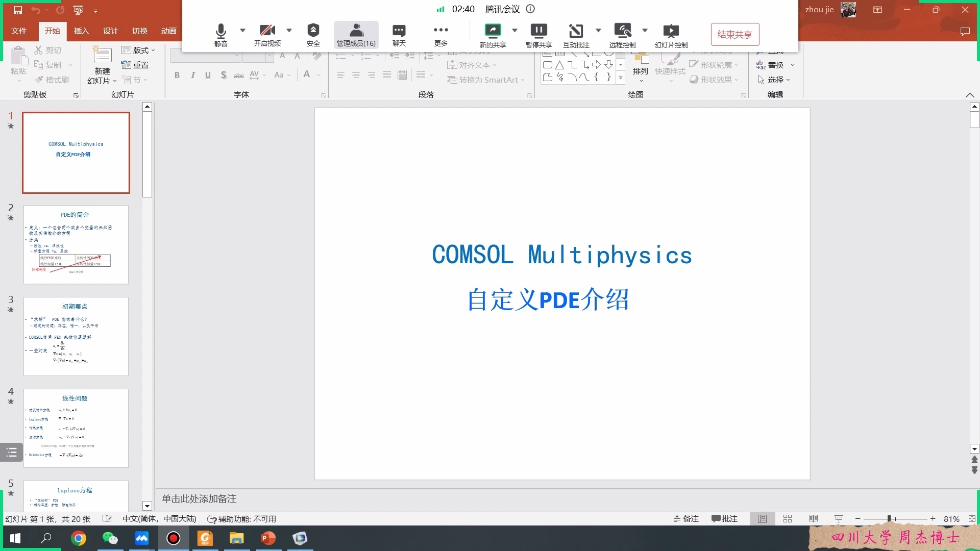Click the 形状轮廓 (Shape Outline) icon
Image resolution: width=980 pixels, height=551 pixels.
tap(694, 64)
